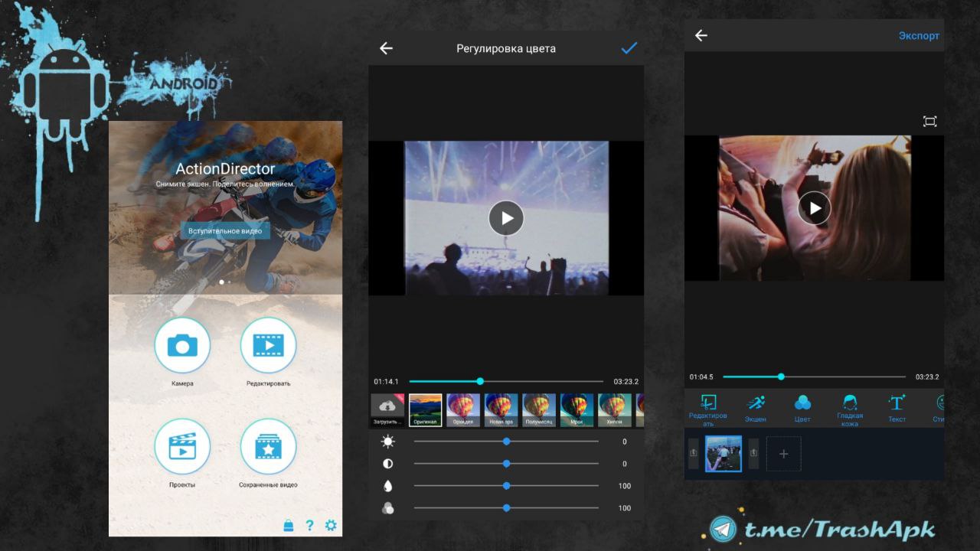The height and width of the screenshot is (551, 980).
Task: Click the 01:04.5 current time label
Action: (701, 377)
